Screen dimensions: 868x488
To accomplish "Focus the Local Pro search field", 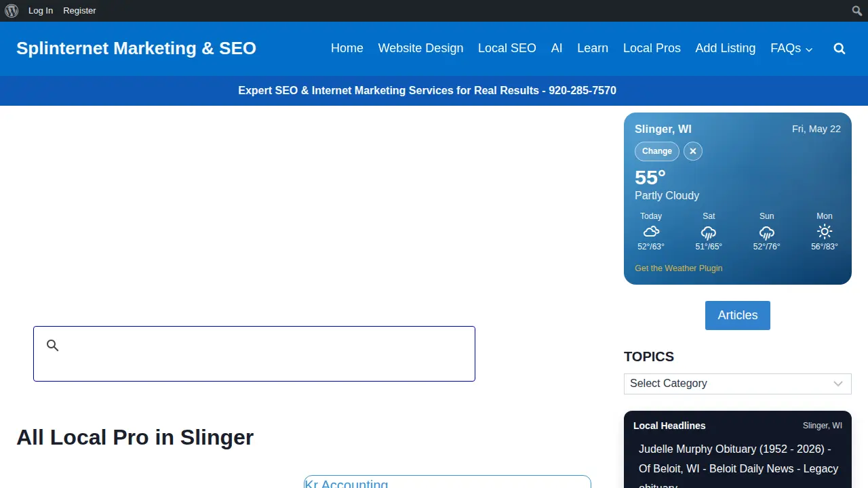I will click(x=254, y=354).
